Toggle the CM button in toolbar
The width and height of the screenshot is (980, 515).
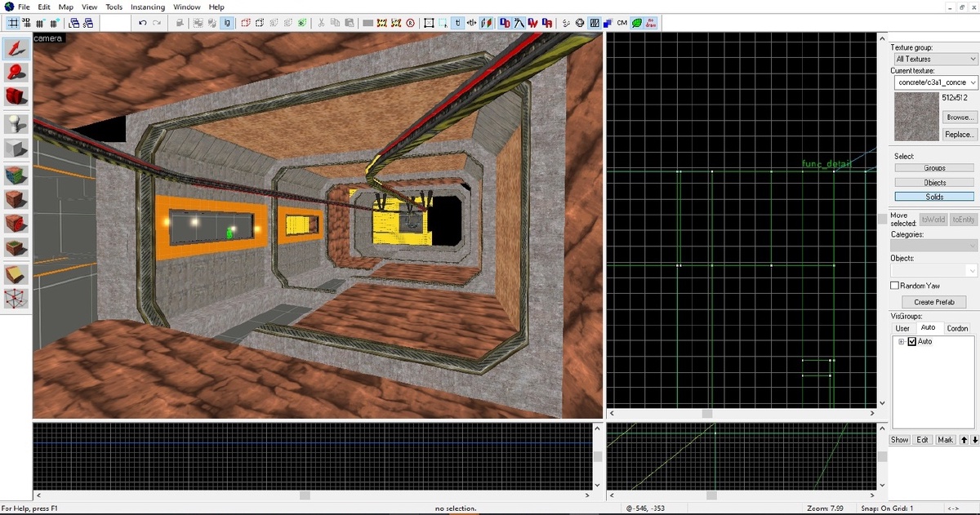click(x=621, y=23)
